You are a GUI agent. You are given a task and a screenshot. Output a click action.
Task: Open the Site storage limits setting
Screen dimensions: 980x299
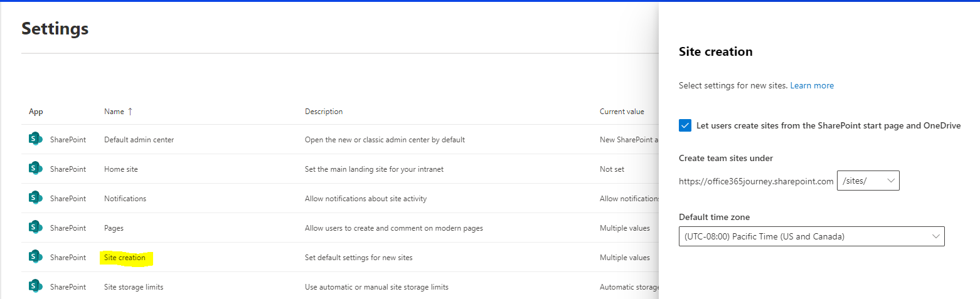coord(134,287)
